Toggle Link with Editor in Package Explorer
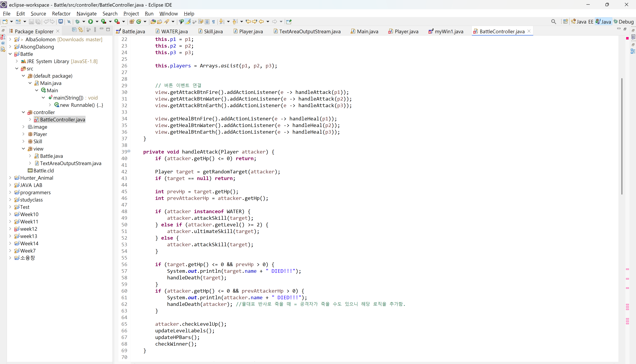This screenshot has height=364, width=636. point(81,30)
